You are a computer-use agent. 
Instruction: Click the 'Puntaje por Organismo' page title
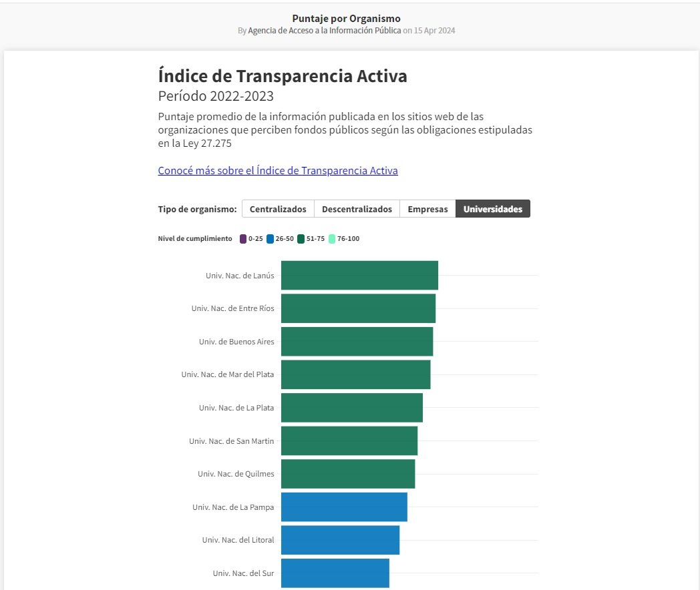[x=346, y=19]
